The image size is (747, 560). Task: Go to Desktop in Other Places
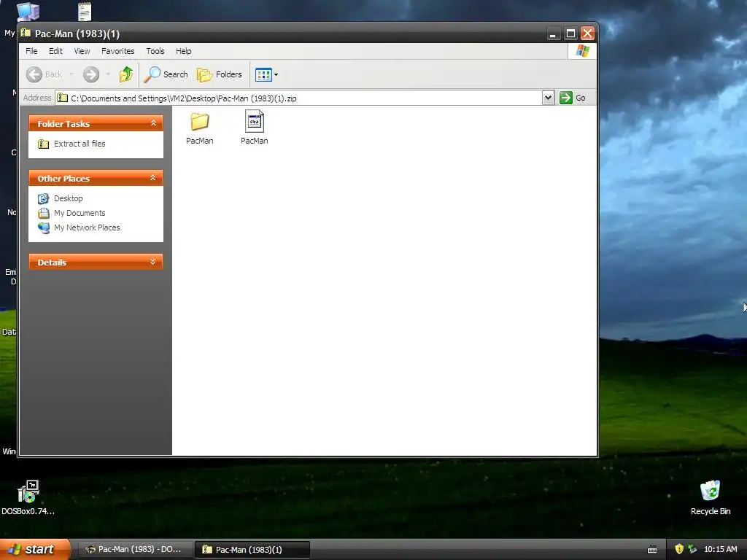68,198
